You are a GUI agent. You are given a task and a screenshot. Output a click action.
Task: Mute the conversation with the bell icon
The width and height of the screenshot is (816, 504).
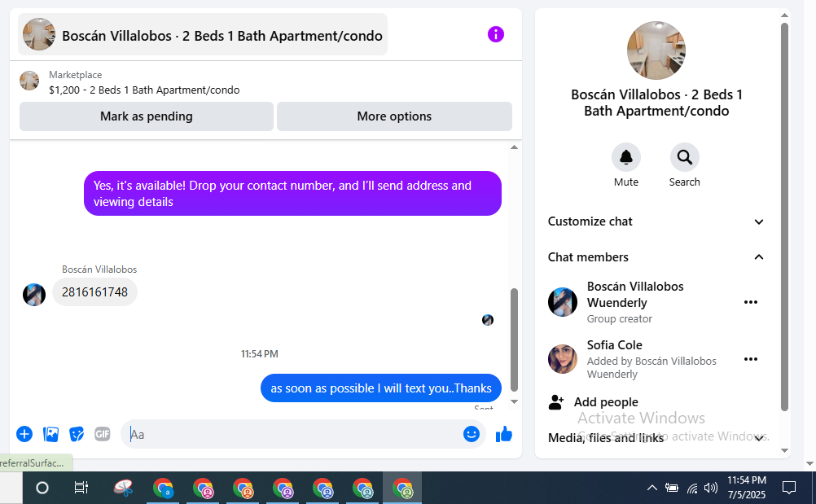pyautogui.click(x=625, y=157)
